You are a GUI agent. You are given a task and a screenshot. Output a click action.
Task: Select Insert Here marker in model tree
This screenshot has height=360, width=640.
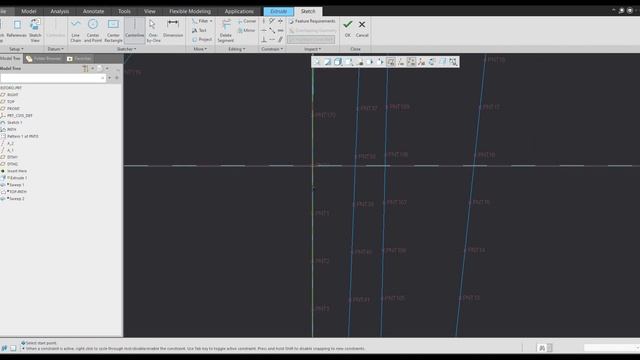pyautogui.click(x=17, y=171)
